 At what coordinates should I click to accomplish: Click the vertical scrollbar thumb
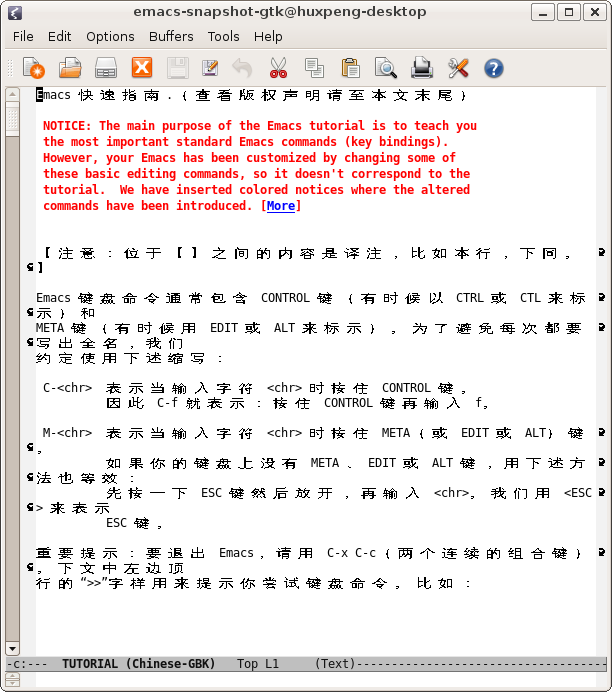point(12,119)
